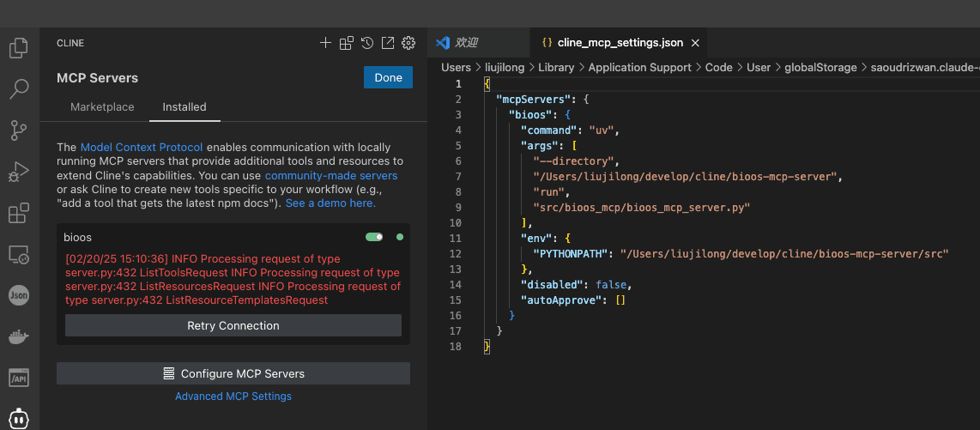Viewport: 980px width, 430px height.
Task: Toggle the bioos server enable switch
Action: tap(374, 237)
